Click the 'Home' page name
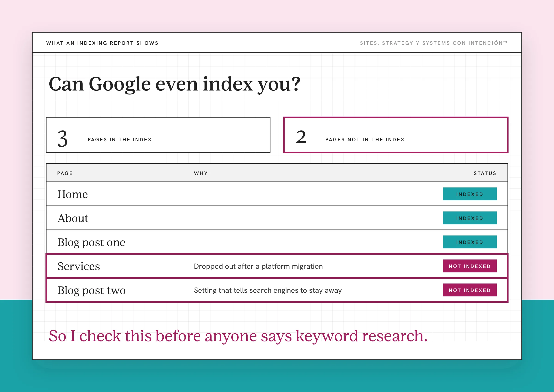Image resolution: width=554 pixels, height=392 pixels. click(x=73, y=194)
